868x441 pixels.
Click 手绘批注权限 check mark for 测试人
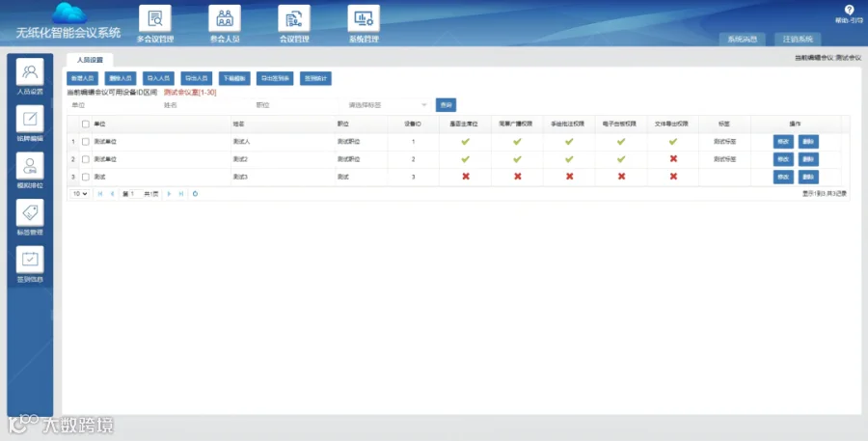(569, 142)
